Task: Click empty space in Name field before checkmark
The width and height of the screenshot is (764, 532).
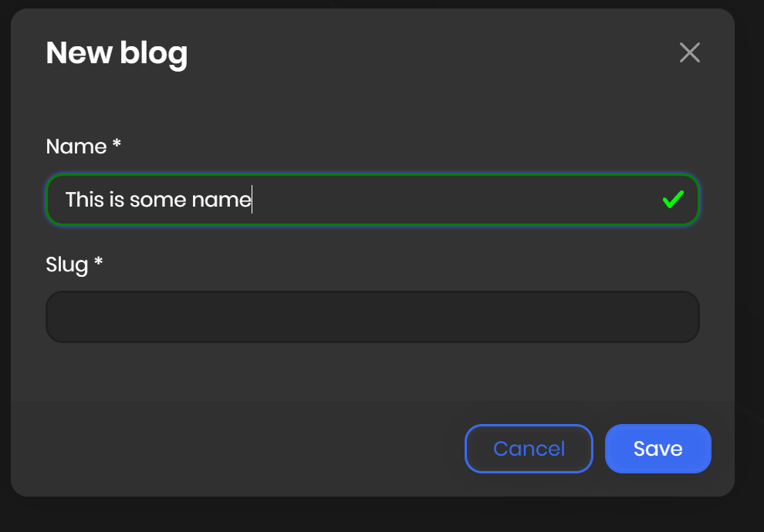Action: coord(463,200)
